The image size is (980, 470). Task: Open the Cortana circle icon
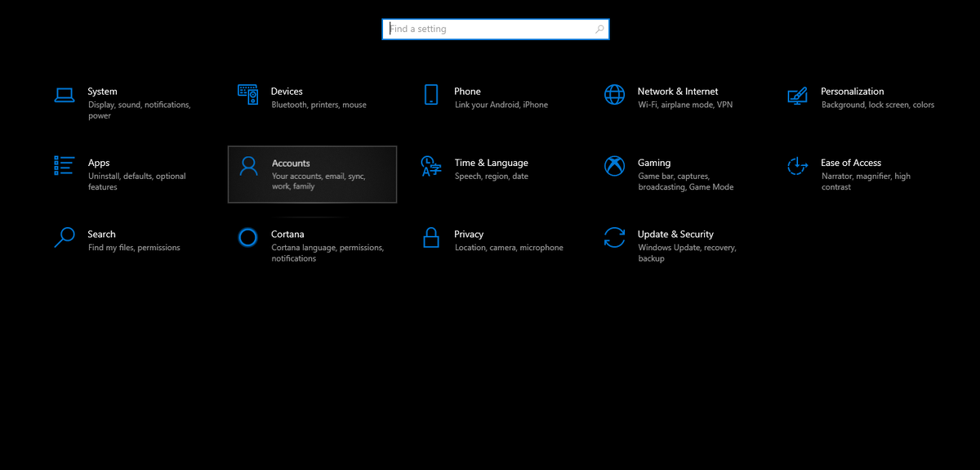248,237
